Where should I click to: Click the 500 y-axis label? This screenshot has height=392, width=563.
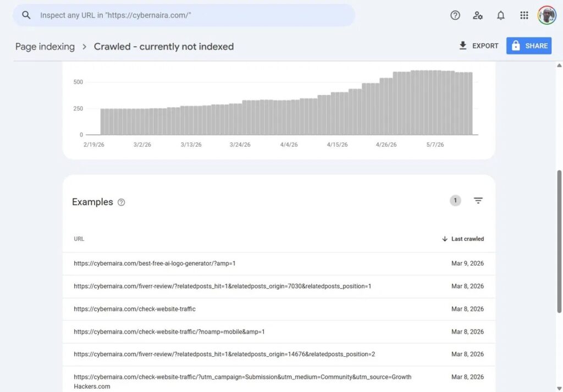(x=78, y=82)
